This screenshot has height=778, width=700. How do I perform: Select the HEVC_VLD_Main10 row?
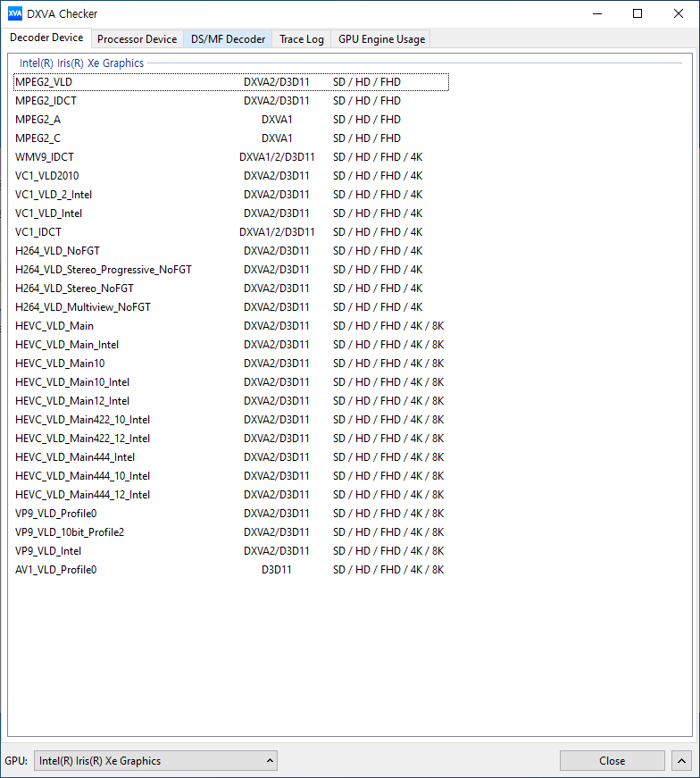click(x=231, y=364)
